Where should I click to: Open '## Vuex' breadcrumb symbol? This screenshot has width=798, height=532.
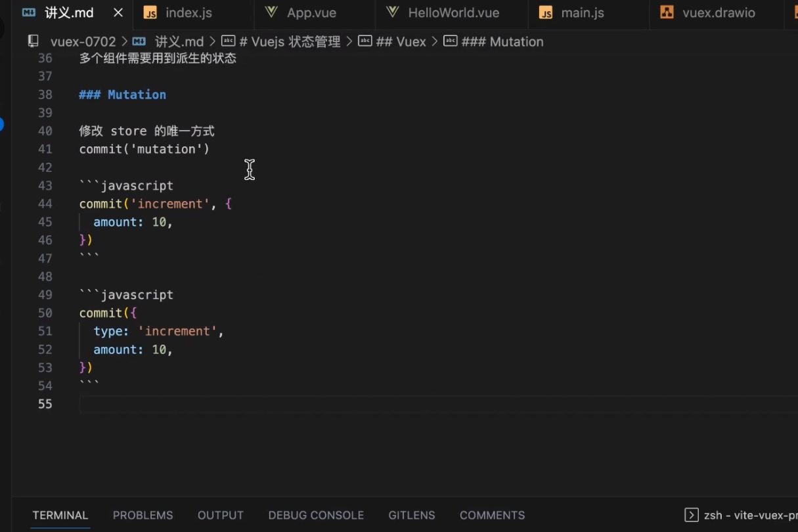[x=401, y=41]
